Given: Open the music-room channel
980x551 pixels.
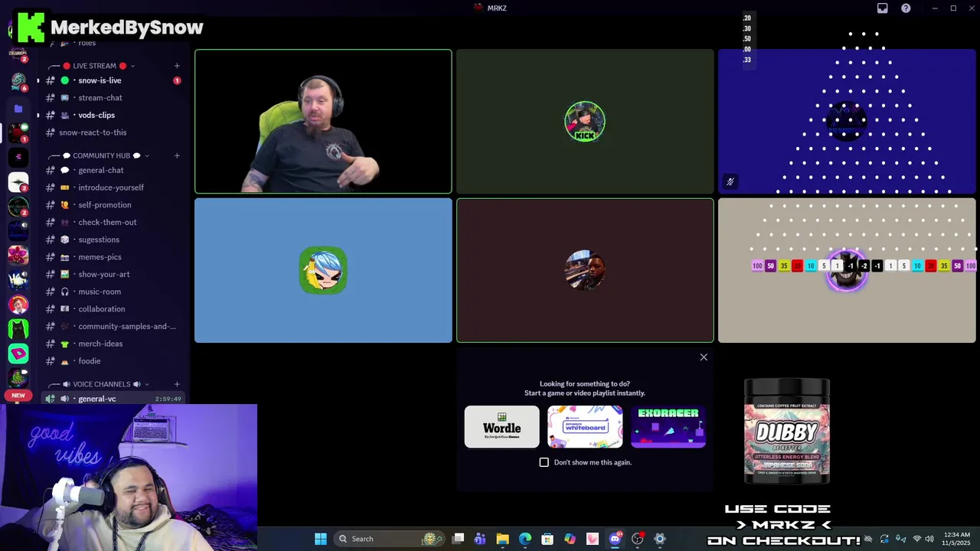Looking at the screenshot, I should 113,292.
